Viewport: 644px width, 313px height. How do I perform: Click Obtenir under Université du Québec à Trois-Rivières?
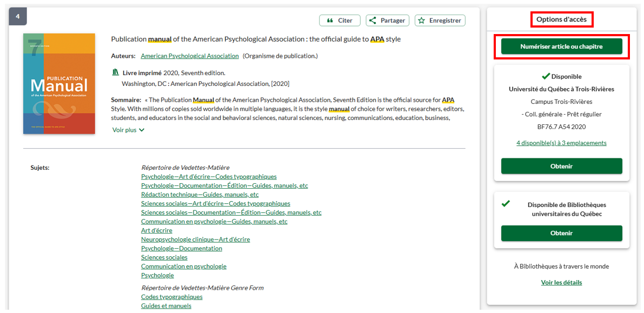pos(561,166)
